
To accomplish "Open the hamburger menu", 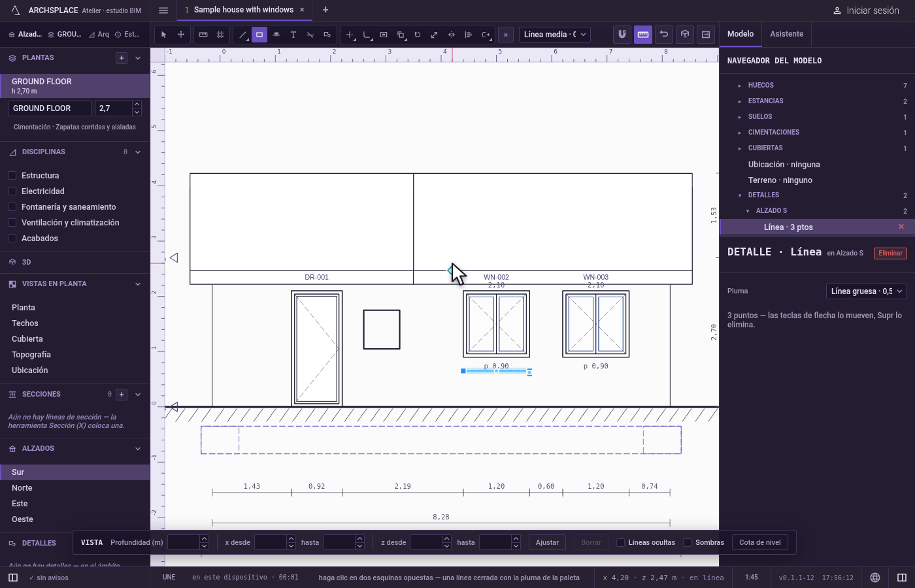I will click(x=163, y=10).
